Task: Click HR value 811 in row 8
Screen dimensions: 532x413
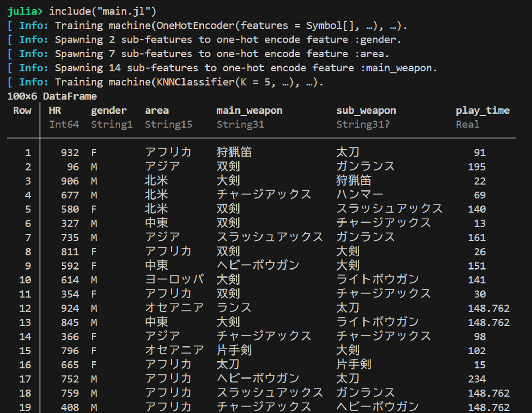Action: [x=70, y=252]
